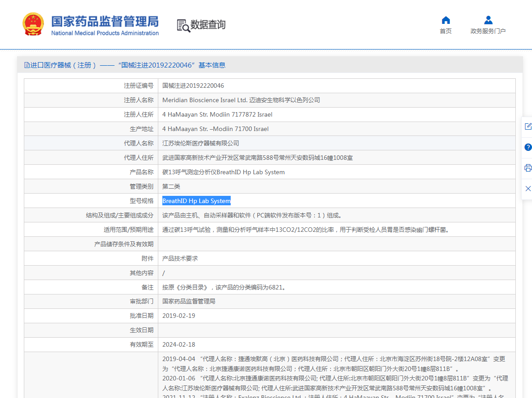Click production address Modiin 71700 Israel
Image resolution: width=532 pixels, height=398 pixels.
(215, 129)
